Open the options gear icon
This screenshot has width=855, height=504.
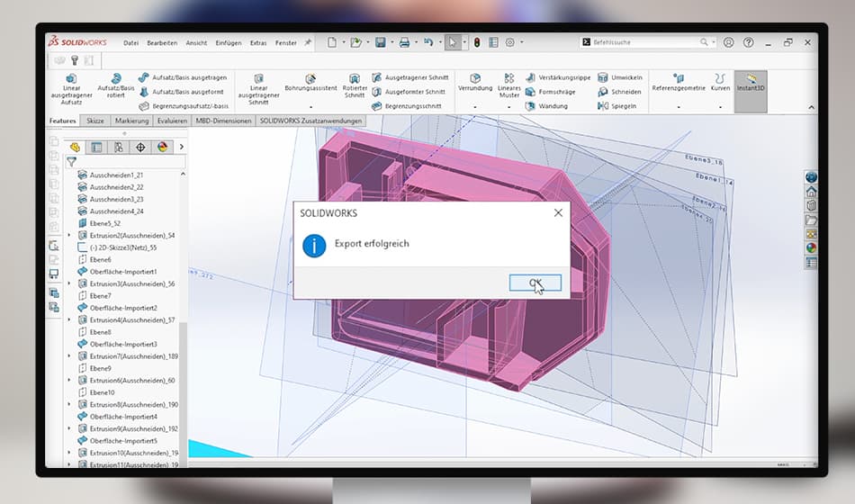509,42
